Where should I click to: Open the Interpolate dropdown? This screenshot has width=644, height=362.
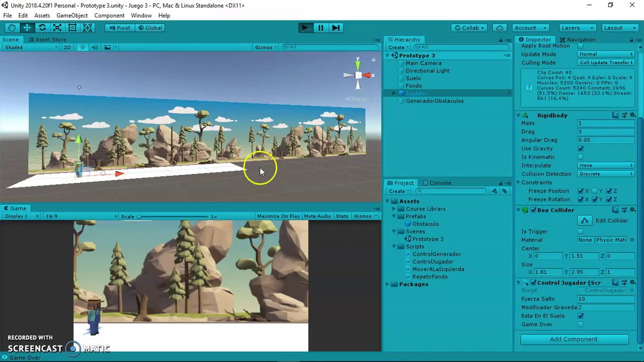click(x=606, y=165)
